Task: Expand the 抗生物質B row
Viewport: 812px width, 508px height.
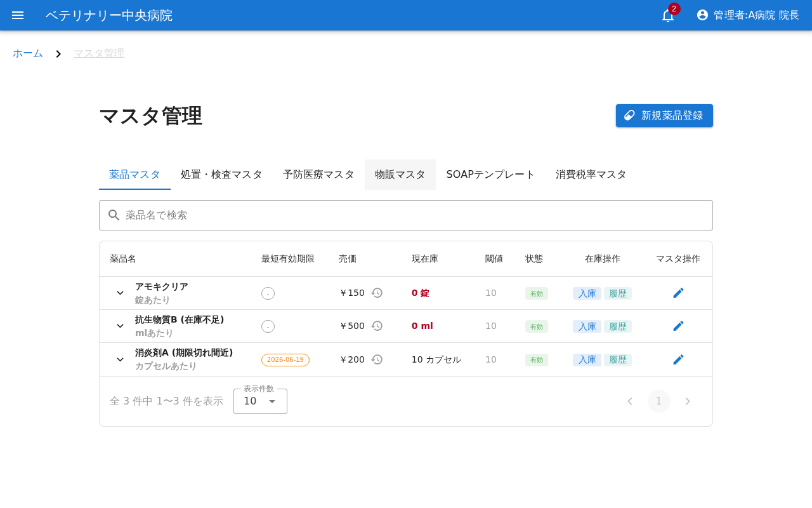Action: point(120,326)
